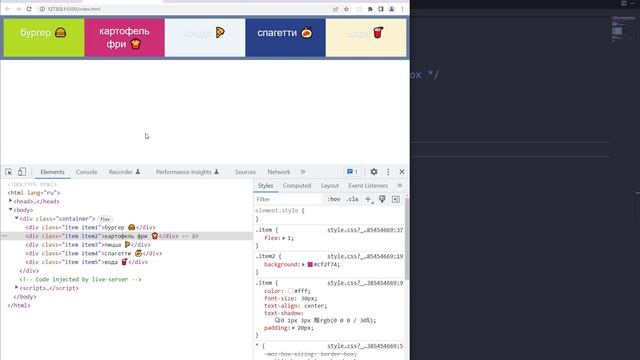Open the Network tab
Viewport: 640px width, 360px height.
coord(279,172)
